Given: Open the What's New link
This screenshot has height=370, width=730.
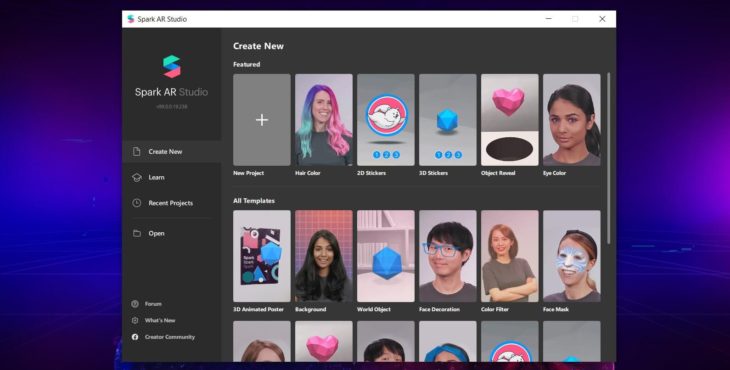Looking at the screenshot, I should tap(160, 320).
